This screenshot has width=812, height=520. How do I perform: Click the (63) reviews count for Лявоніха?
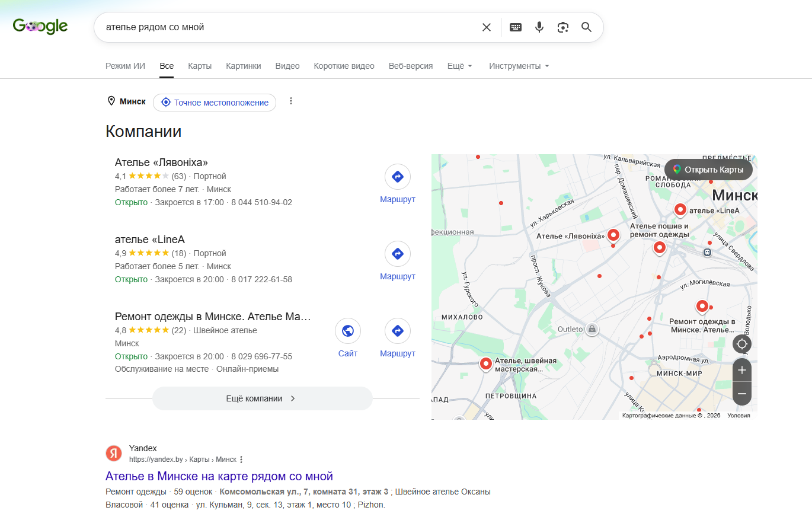(x=179, y=176)
